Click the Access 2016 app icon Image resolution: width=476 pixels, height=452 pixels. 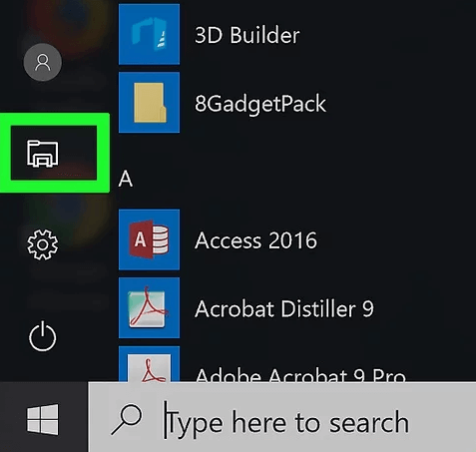click(149, 239)
